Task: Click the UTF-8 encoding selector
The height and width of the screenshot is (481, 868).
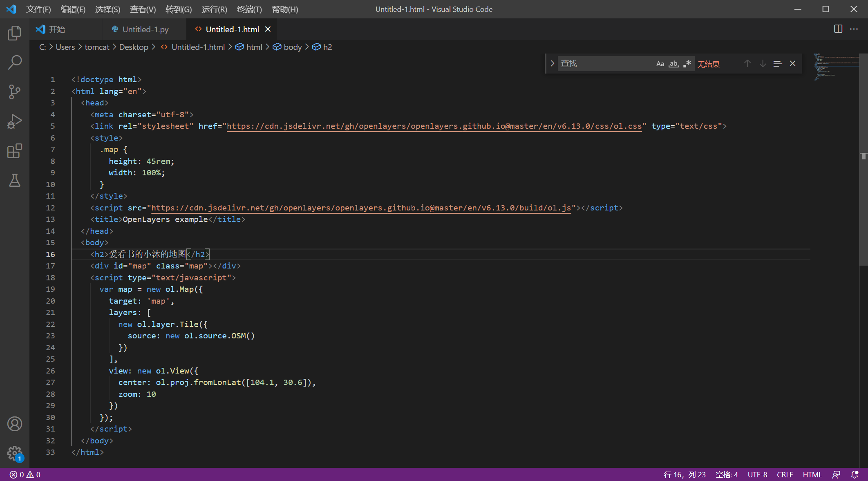Action: point(757,474)
